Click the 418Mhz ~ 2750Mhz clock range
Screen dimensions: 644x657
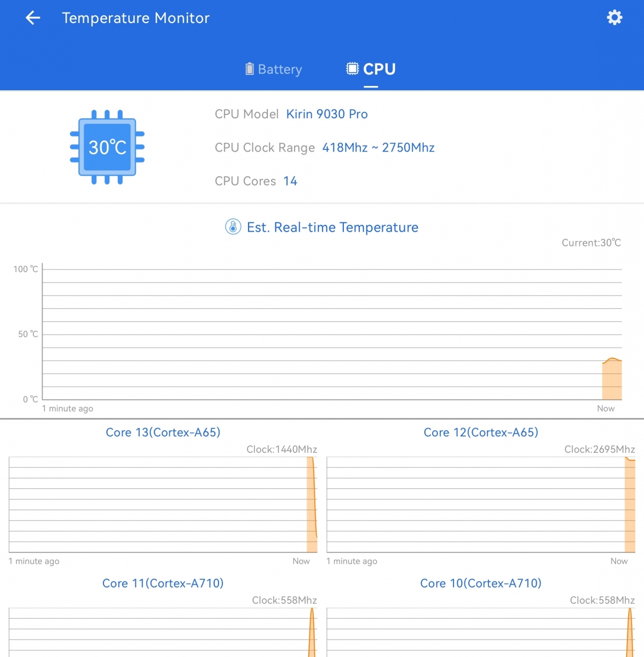[378, 148]
